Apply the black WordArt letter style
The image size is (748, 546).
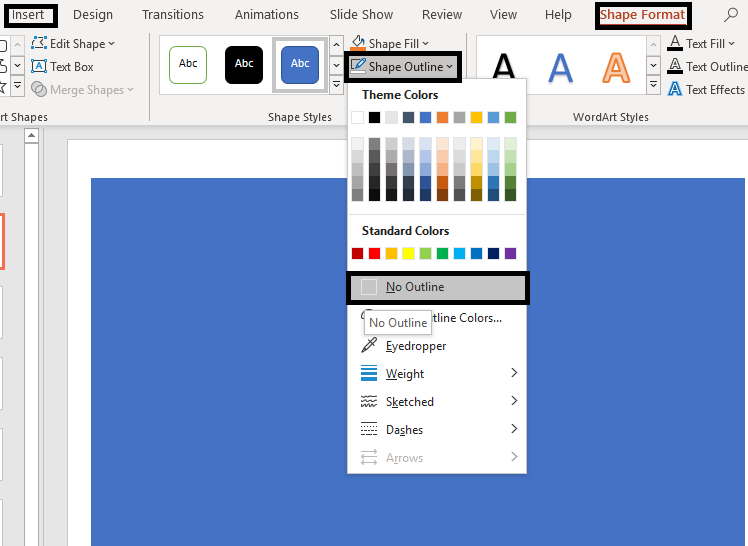point(504,67)
